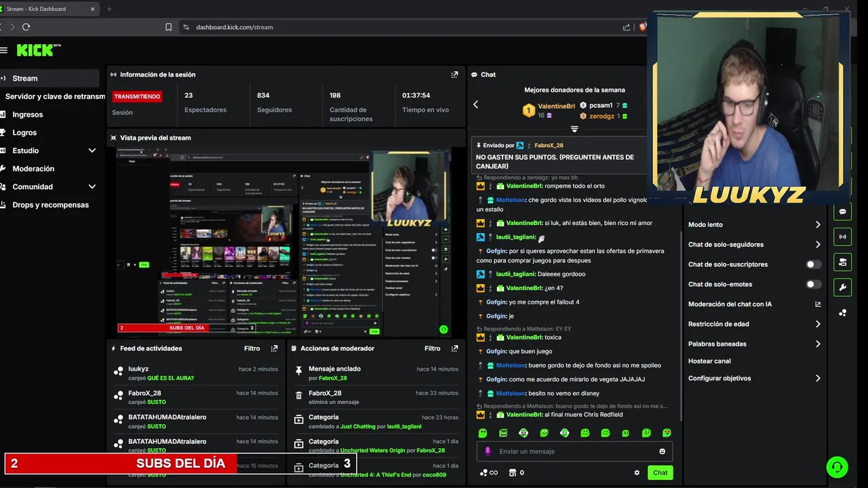Image resolution: width=868 pixels, height=488 pixels.
Task: Bookmark this page in the address bar
Action: tap(168, 27)
